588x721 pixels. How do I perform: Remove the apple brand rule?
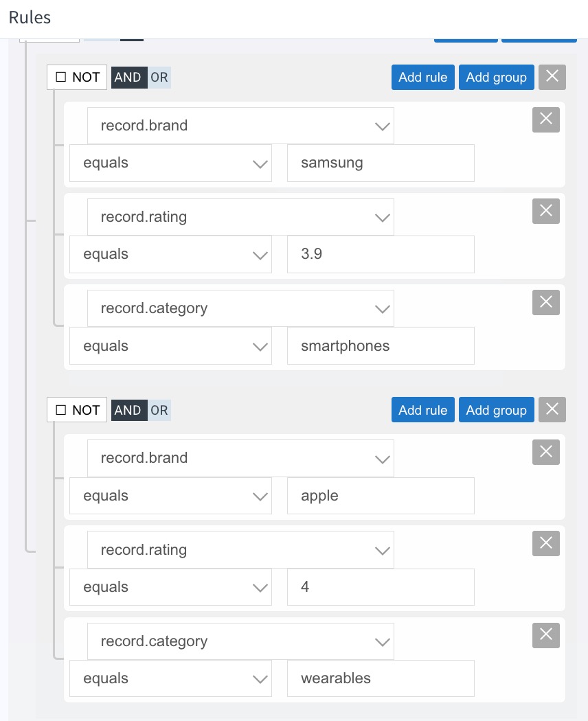point(545,452)
